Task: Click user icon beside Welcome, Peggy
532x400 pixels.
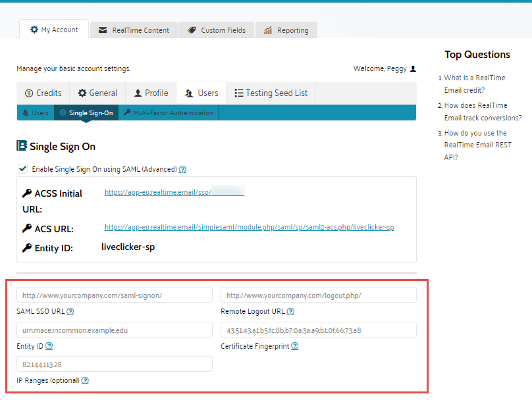Action: click(x=413, y=68)
